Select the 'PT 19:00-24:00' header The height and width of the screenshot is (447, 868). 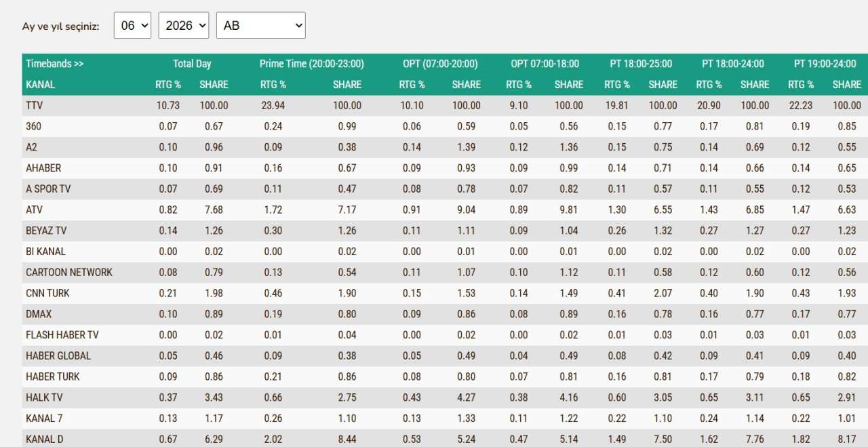click(825, 64)
